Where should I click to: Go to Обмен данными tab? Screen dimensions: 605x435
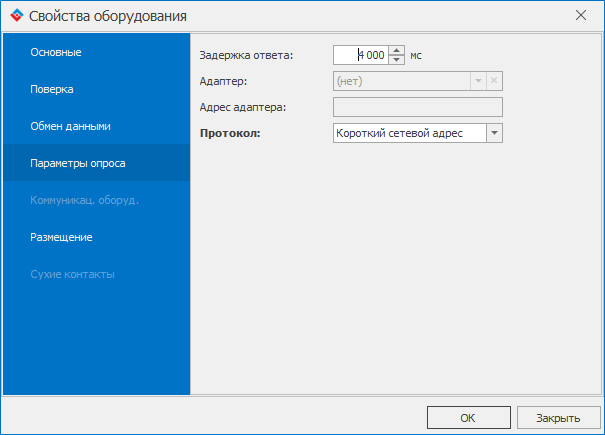(x=96, y=126)
